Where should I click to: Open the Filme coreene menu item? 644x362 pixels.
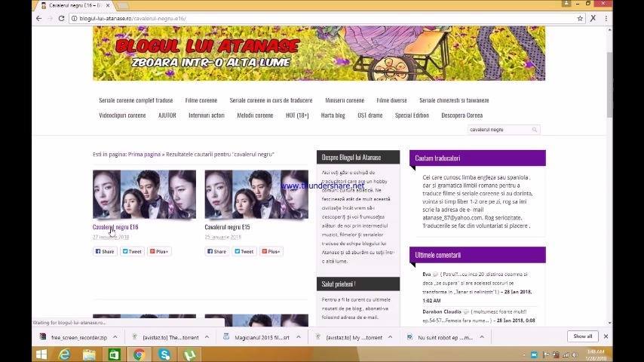(x=201, y=100)
